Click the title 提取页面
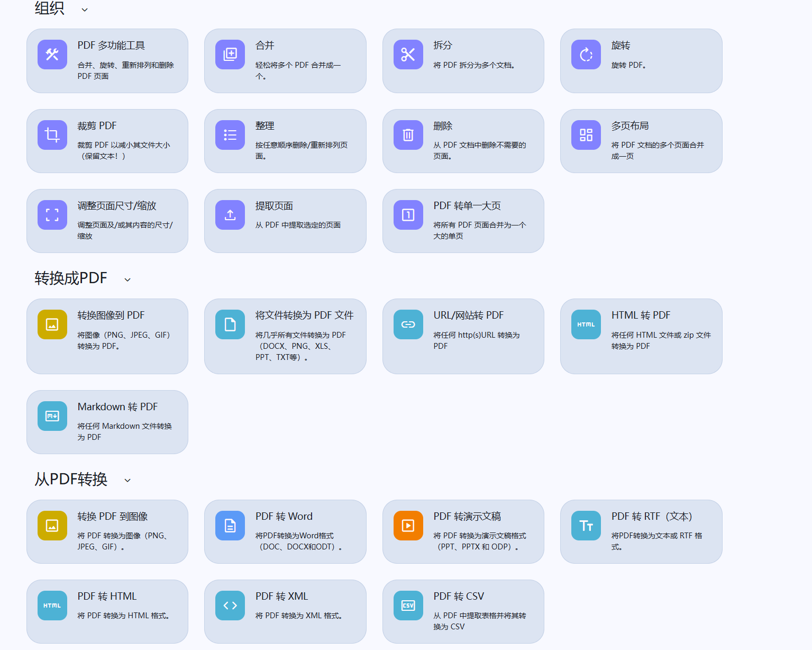 click(274, 206)
